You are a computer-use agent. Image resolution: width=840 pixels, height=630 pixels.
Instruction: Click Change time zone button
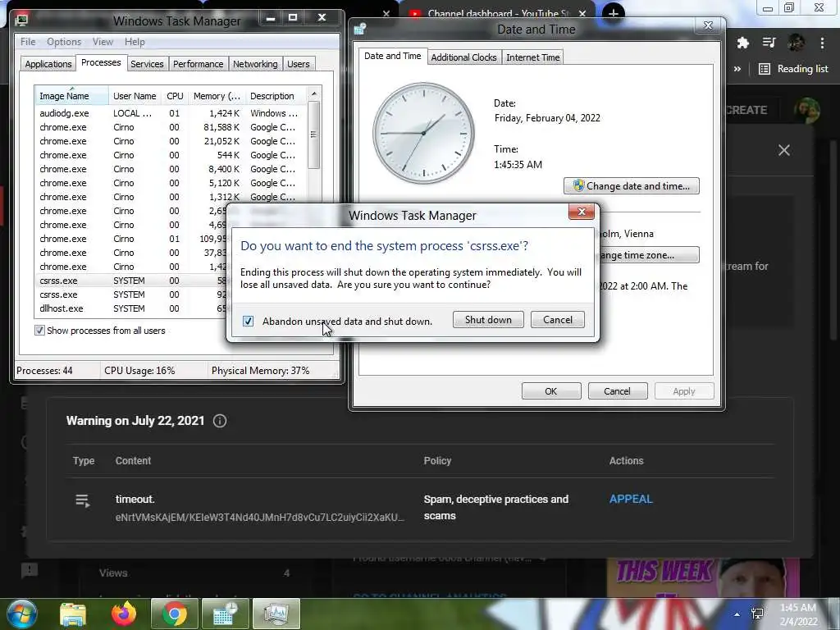[x=649, y=255]
